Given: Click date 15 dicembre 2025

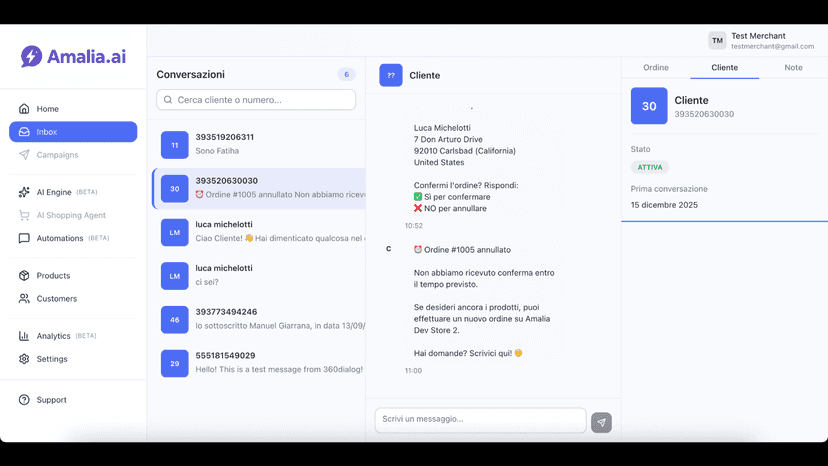Looking at the screenshot, I should pos(664,205).
